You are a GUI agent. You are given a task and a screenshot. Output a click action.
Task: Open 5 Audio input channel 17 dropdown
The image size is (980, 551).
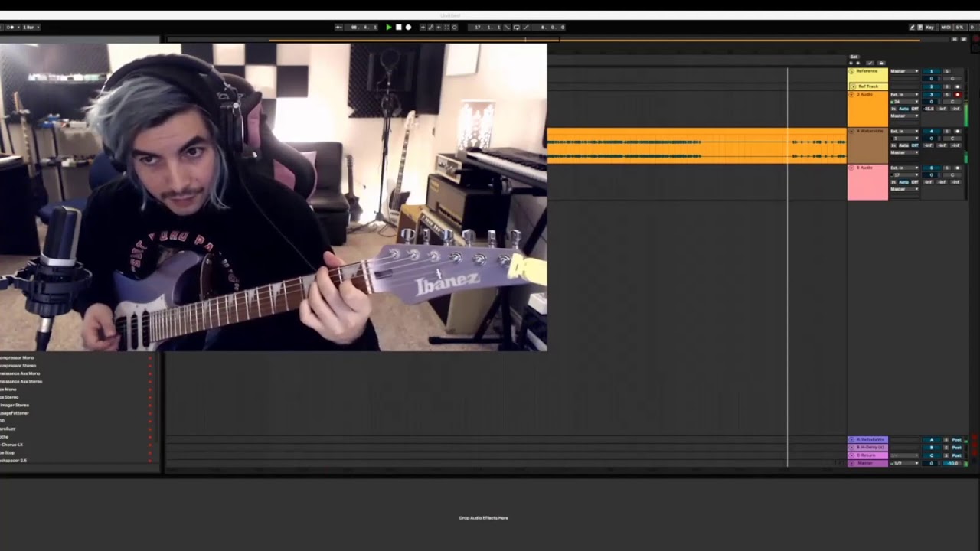(x=904, y=175)
